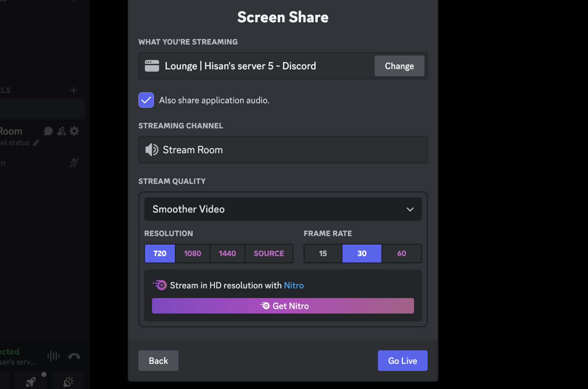This screenshot has width=588, height=389.
Task: Choose the 15 frame rate tab
Action: pos(322,253)
